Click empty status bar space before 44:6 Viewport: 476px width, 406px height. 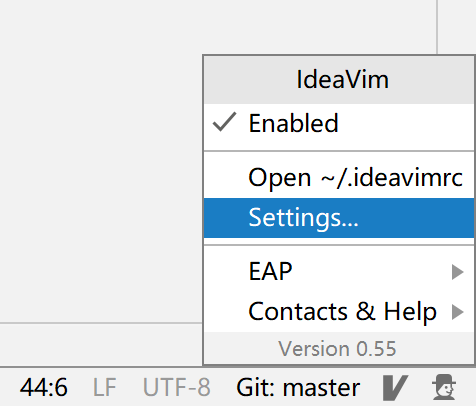tap(9, 387)
